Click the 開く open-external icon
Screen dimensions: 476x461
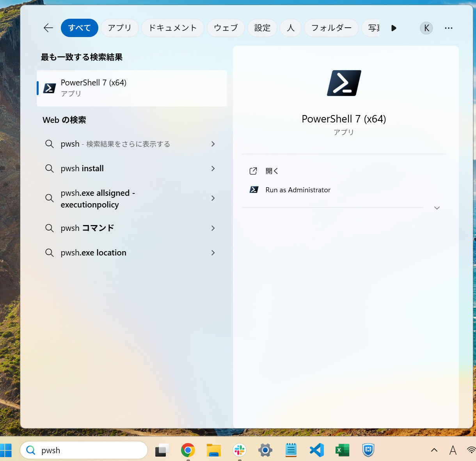click(253, 171)
